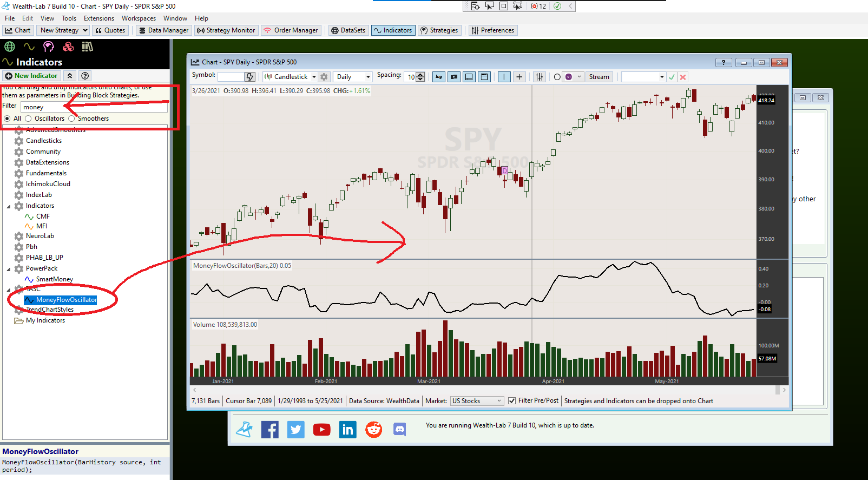The width and height of the screenshot is (868, 480).
Task: Open Strategy Monitor from toolbar
Action: coord(226,30)
